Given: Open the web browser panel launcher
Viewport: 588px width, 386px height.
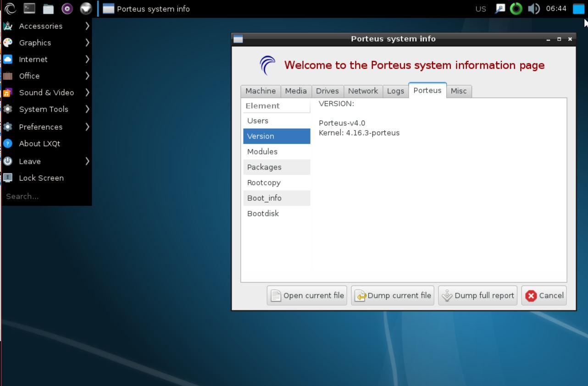Looking at the screenshot, I should [x=86, y=8].
